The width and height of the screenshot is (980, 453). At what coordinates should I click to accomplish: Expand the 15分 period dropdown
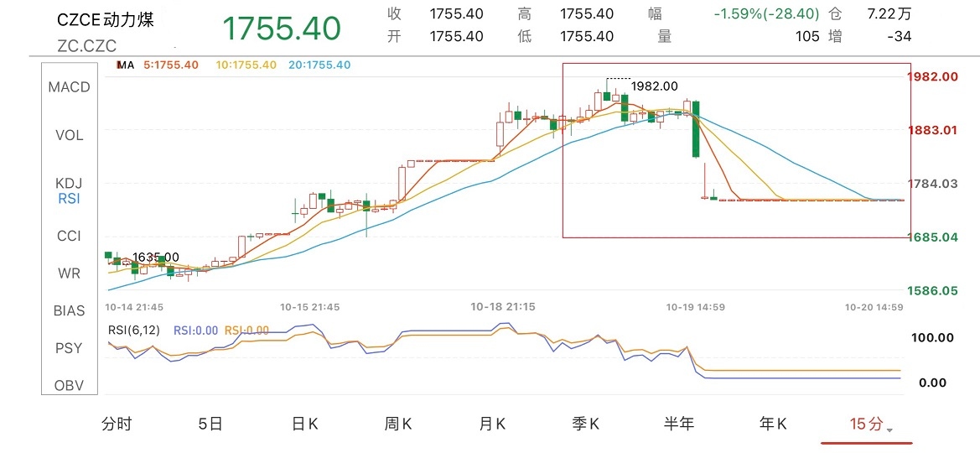pyautogui.click(x=869, y=424)
